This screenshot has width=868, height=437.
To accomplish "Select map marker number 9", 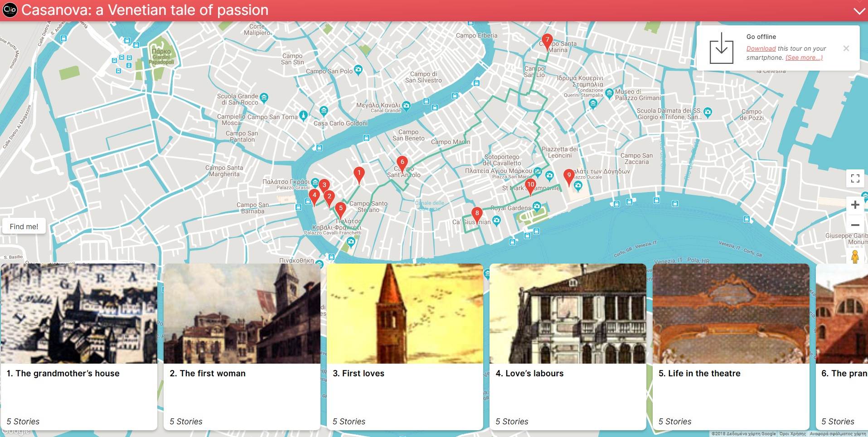I will 569,178.
